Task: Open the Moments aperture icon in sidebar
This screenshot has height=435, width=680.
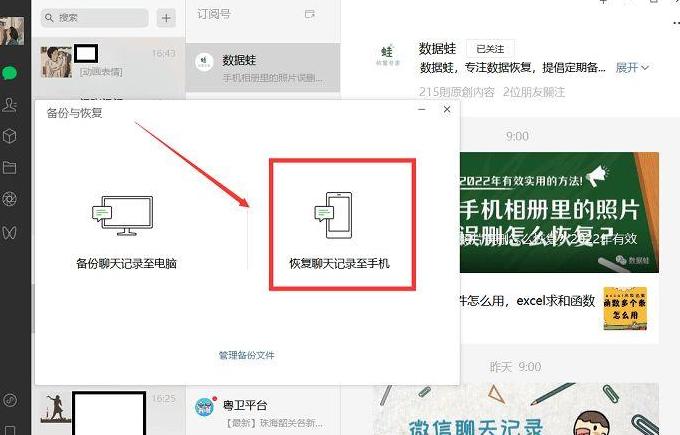Action: [10, 199]
